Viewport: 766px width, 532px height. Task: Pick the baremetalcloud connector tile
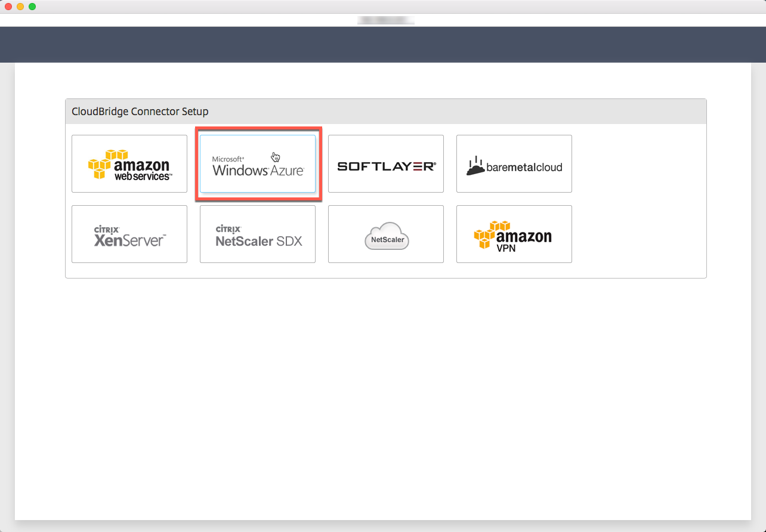coord(514,163)
